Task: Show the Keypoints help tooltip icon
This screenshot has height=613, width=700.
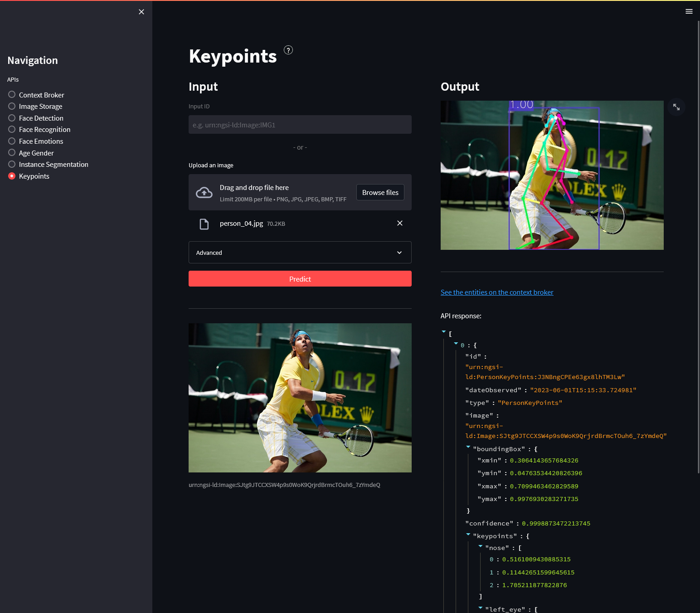Action: pos(288,50)
